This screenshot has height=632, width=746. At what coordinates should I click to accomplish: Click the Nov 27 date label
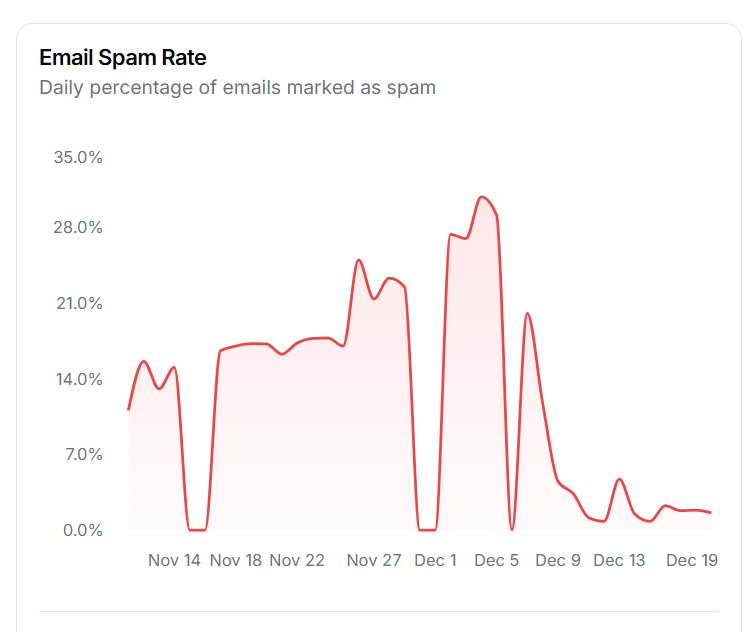[x=374, y=560]
